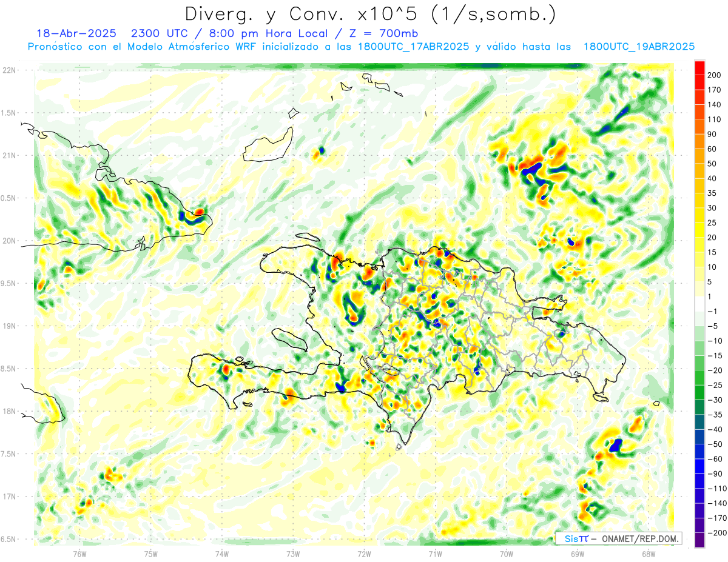Click the 'SisTT - ONAMET/REP.DOM.' label box
The image size is (728, 562).
(618, 538)
